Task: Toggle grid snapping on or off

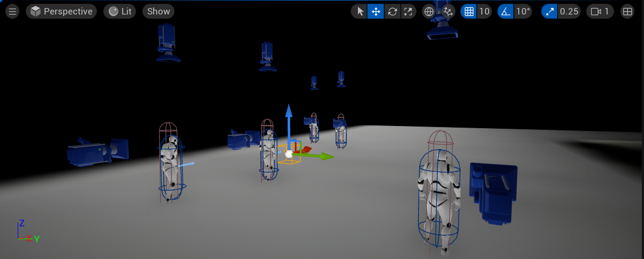Action: 469,11
